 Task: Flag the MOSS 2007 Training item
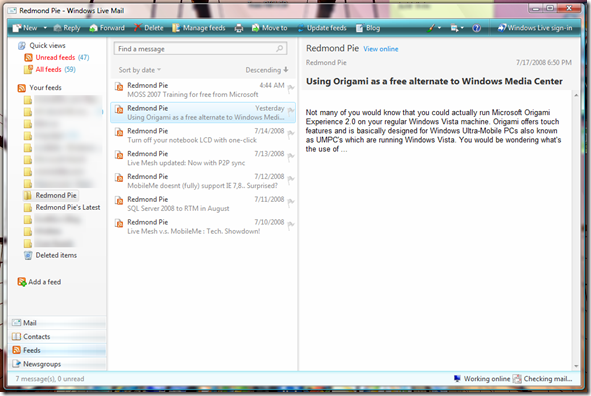291,89
